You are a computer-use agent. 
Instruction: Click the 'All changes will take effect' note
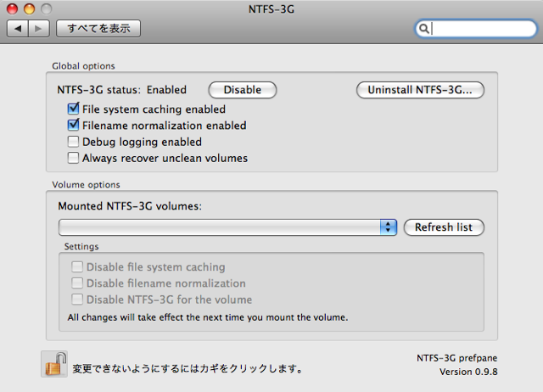[208, 317]
